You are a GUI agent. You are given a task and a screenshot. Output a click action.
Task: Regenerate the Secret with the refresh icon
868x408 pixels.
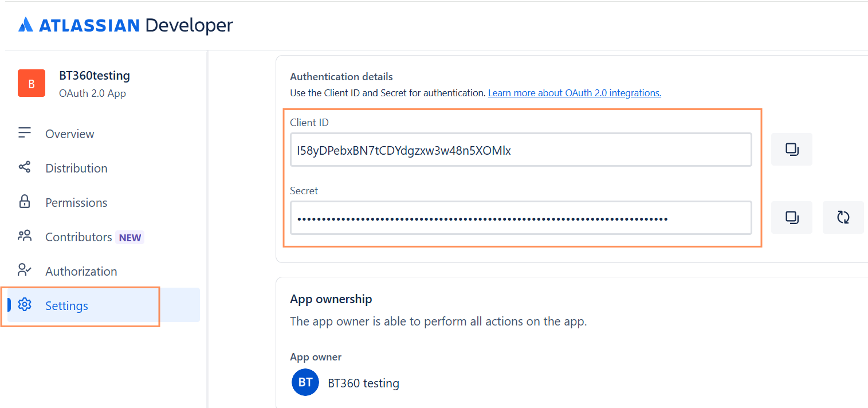(843, 218)
